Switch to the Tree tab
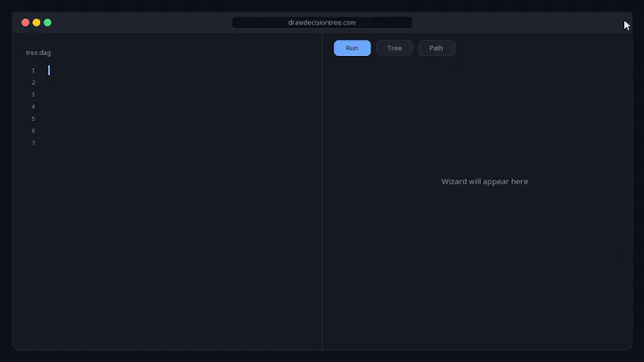 click(394, 48)
